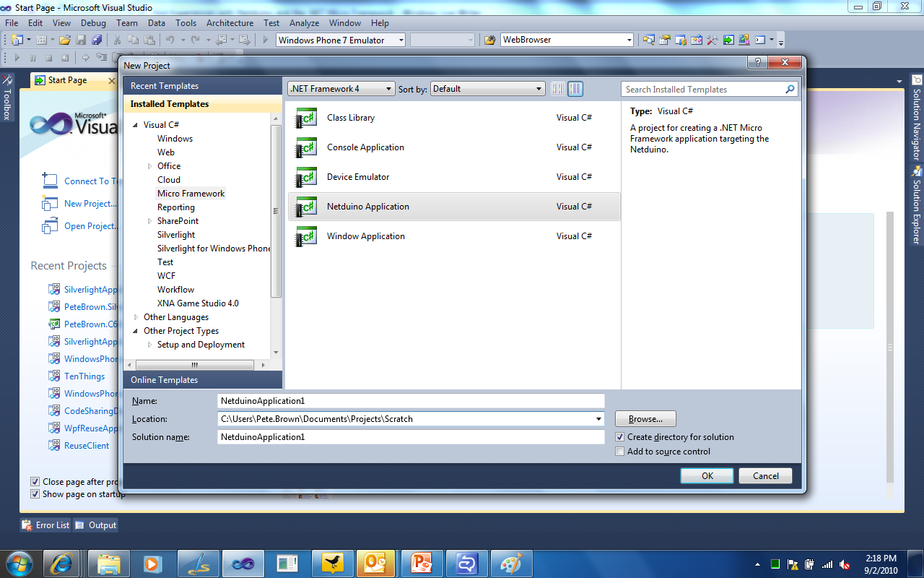Toggle Close page after project load checkbox

click(35, 481)
